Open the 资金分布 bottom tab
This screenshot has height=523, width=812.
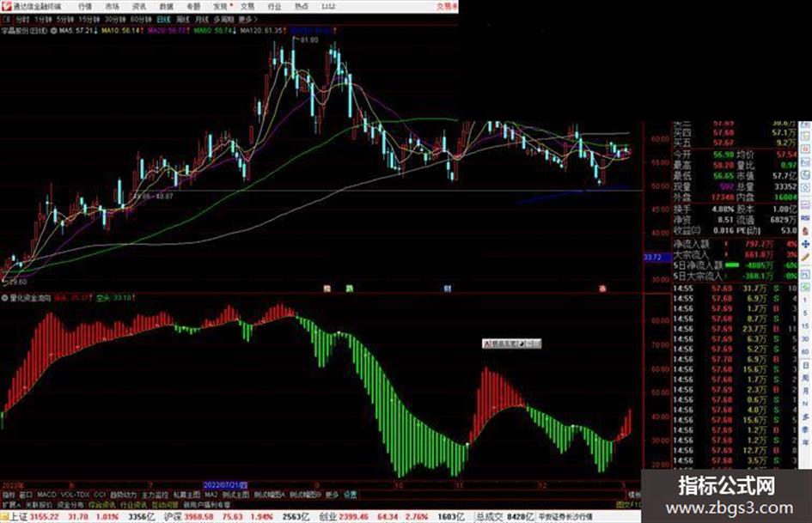coord(70,504)
